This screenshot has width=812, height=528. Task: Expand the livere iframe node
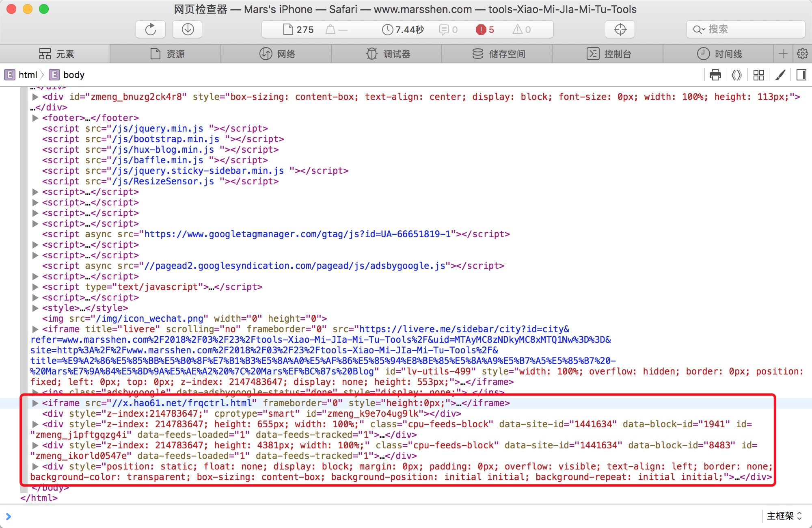pyautogui.click(x=35, y=329)
